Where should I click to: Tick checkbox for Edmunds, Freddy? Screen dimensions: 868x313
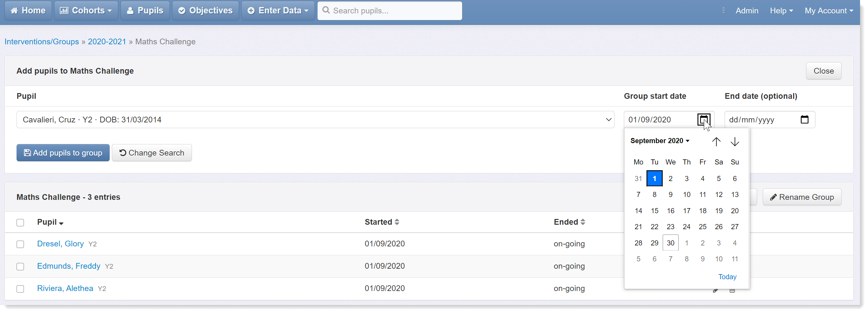click(20, 266)
